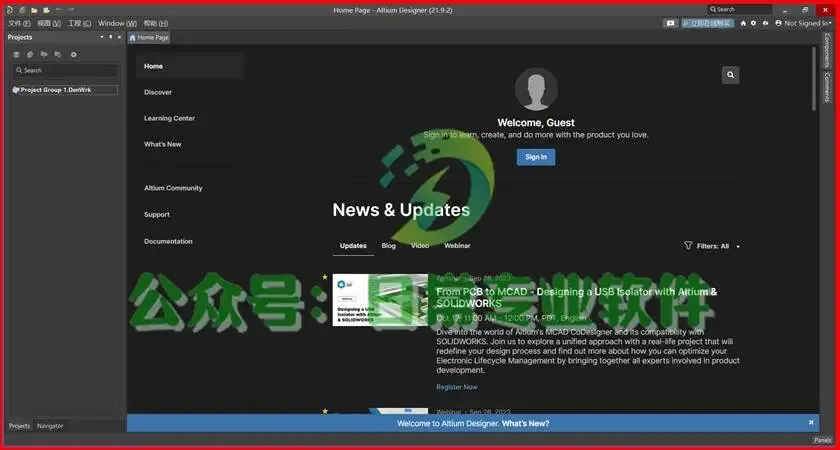Click the Altium logo icon in title bar
The height and width of the screenshot is (450, 840).
pyautogui.click(x=10, y=10)
